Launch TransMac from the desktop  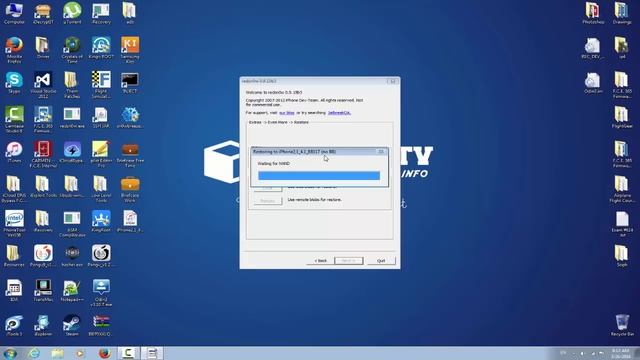point(43,291)
